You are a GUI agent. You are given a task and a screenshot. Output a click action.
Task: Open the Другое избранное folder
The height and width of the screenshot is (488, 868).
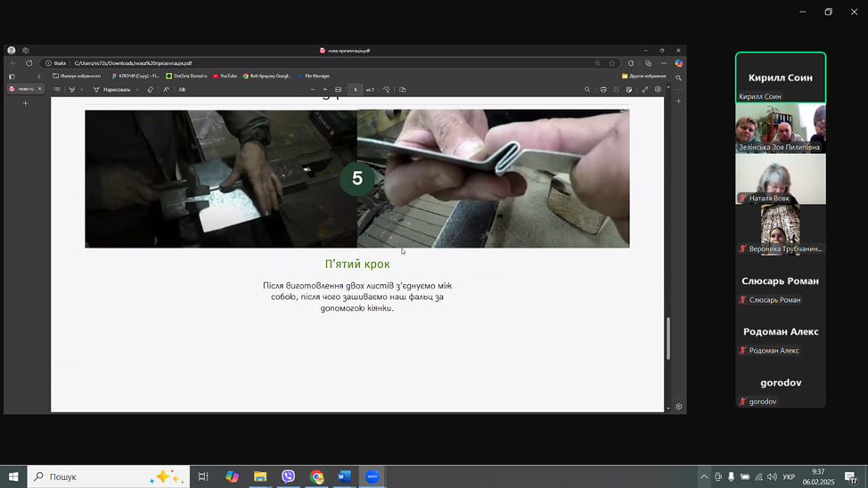(x=643, y=76)
